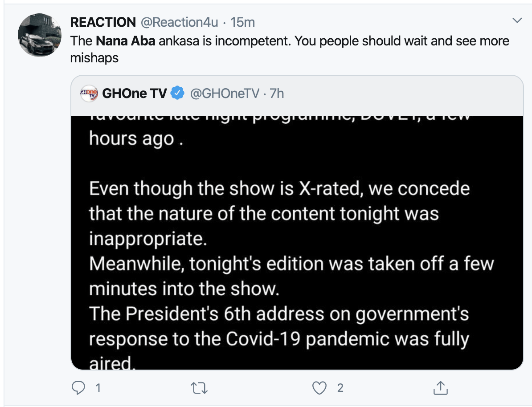Open the tweet by clicking the word mishaps

pos(94,58)
